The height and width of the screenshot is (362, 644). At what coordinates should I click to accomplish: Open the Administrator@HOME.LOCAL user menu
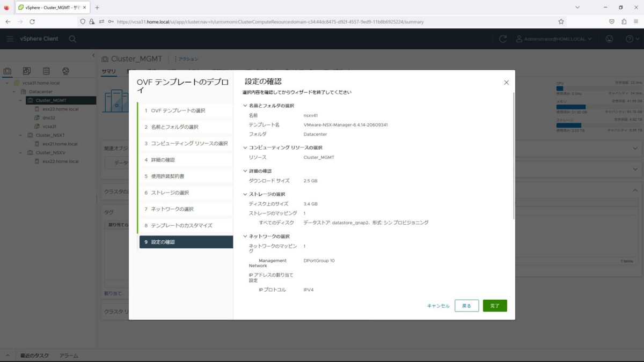click(554, 39)
